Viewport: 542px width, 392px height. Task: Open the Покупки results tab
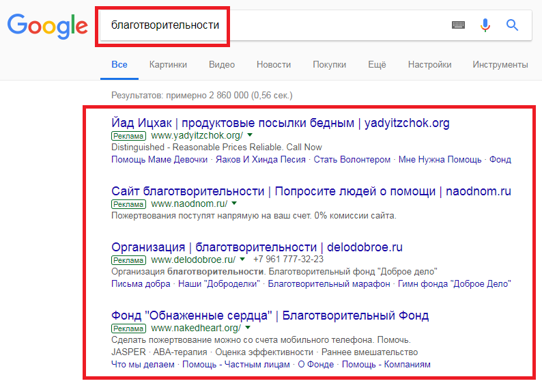(x=329, y=65)
